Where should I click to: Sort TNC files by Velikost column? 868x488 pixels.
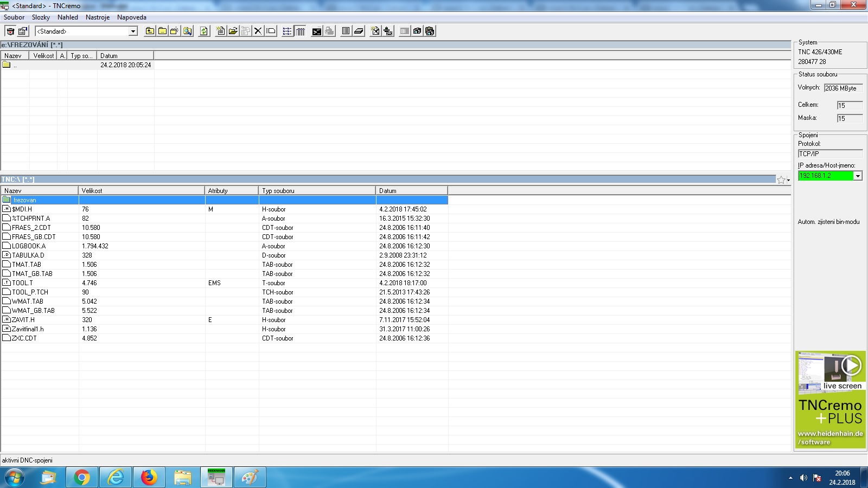pos(141,191)
